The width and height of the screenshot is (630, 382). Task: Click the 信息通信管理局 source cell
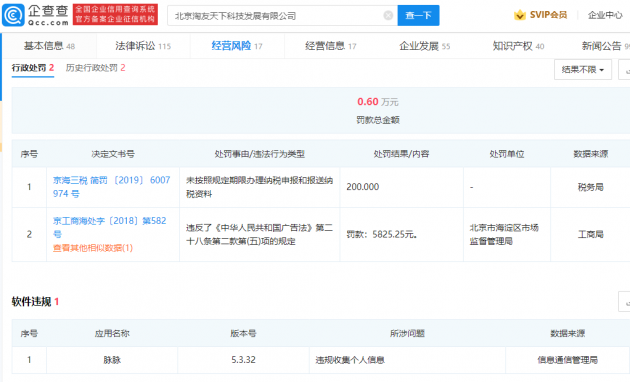(567, 360)
